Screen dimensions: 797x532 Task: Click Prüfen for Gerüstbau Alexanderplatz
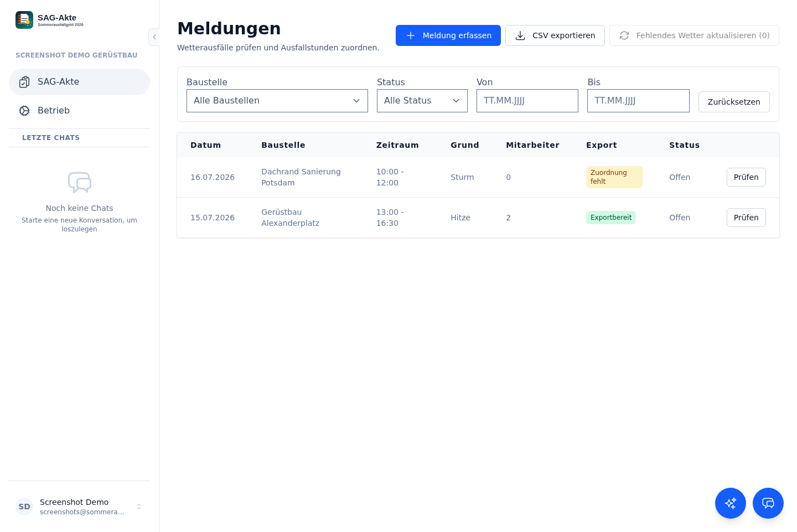(x=746, y=218)
